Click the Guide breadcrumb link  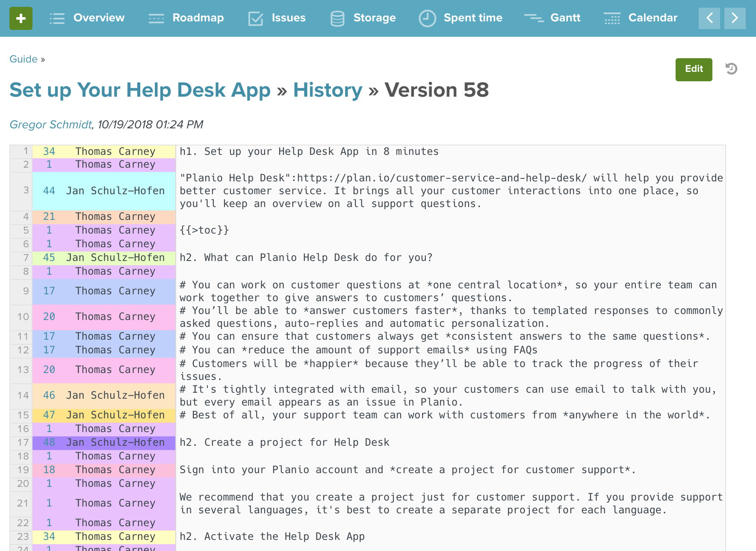pos(24,59)
